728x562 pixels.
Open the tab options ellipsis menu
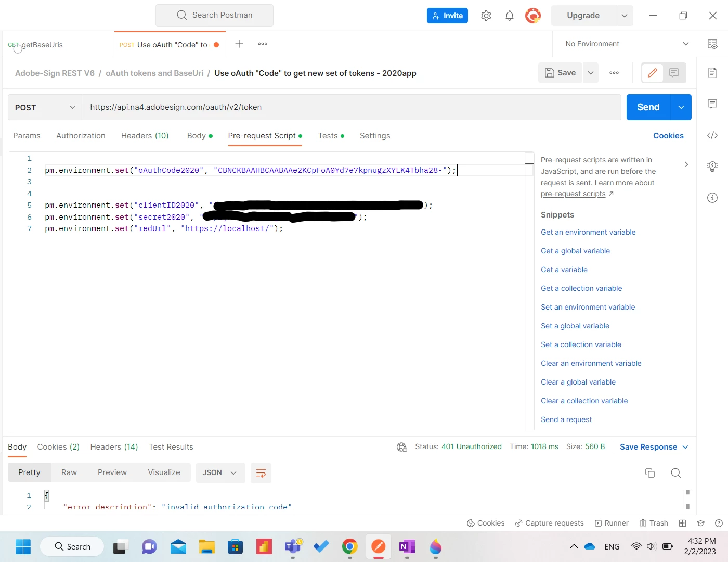point(263,44)
